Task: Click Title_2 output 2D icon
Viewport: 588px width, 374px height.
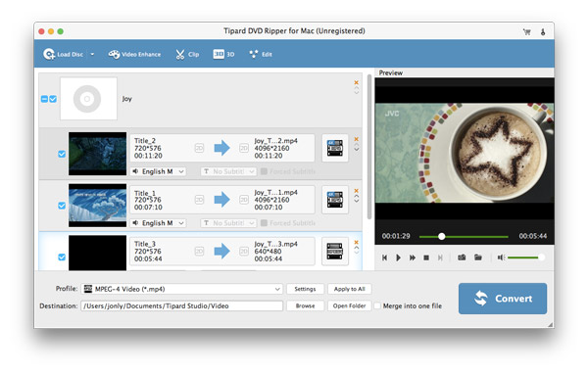Action: point(244,148)
